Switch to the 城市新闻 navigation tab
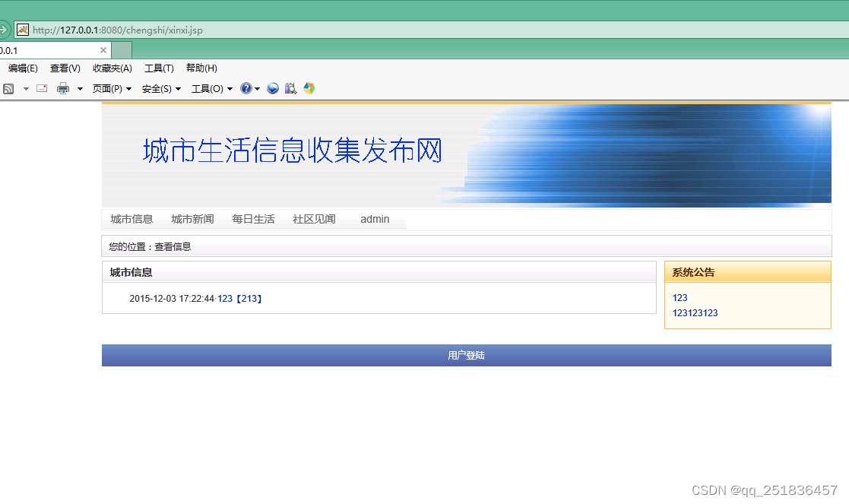 pos(192,219)
